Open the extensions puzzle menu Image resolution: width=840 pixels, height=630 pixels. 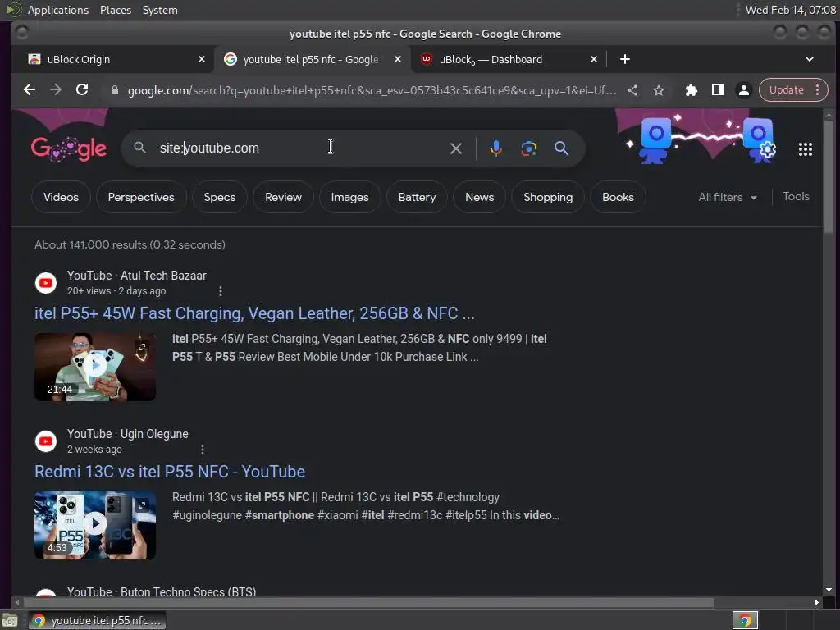coord(691,90)
